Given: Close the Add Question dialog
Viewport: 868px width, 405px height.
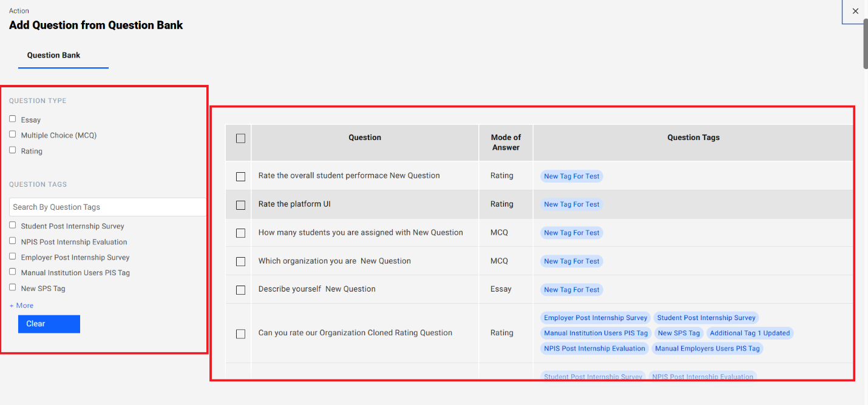Looking at the screenshot, I should (855, 11).
